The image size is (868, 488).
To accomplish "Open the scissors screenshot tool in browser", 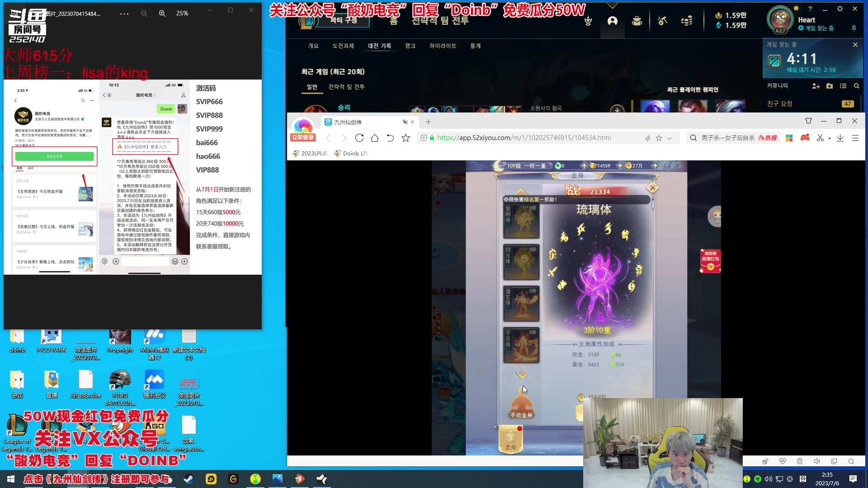I will click(x=820, y=138).
